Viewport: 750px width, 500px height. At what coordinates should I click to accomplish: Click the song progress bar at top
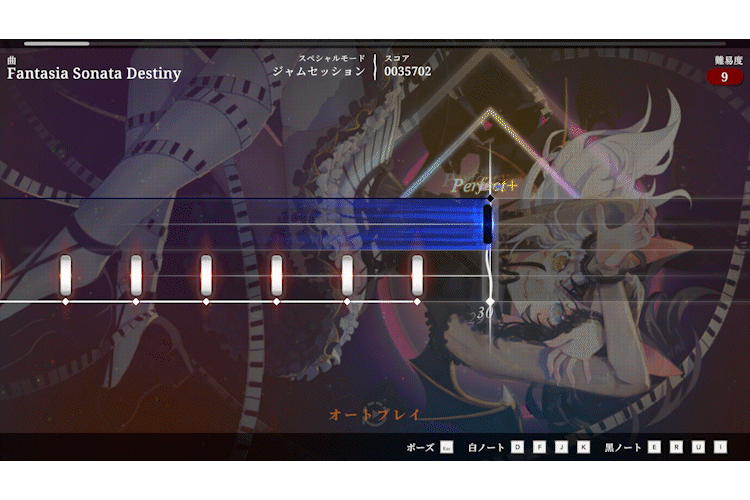[x=375, y=44]
